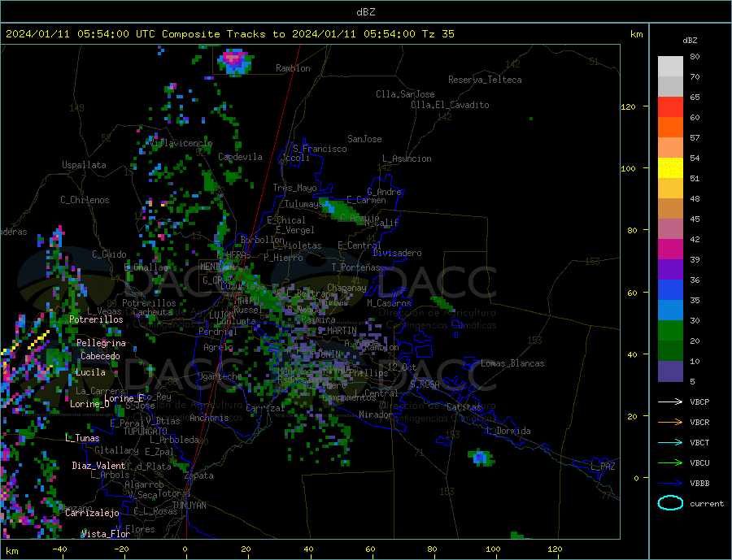
Task: Pick the light orange 54–57 dBZ swatch
Action: point(670,147)
